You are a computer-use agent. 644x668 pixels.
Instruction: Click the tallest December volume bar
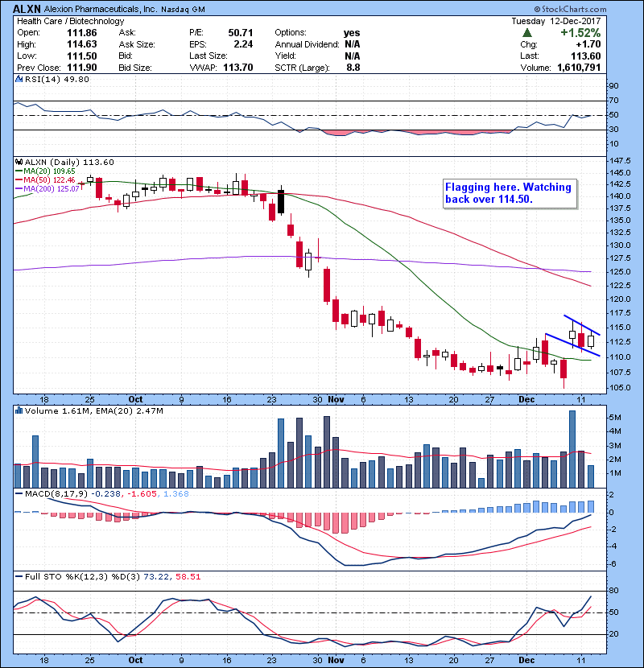(x=572, y=449)
